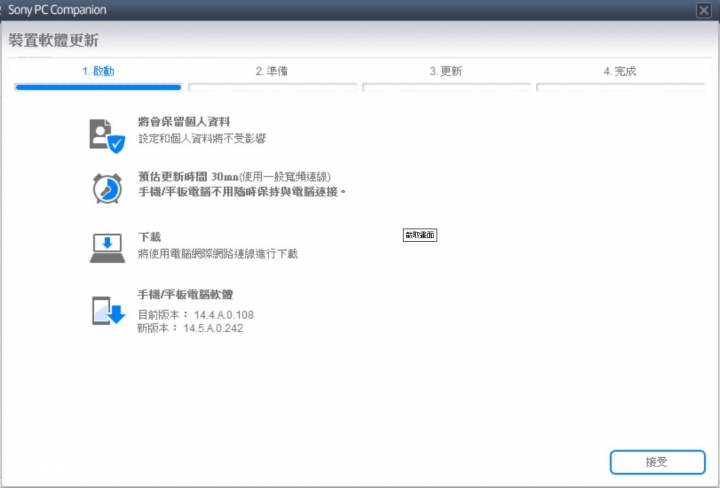Click the small 截取畫面 tooltip box
The image size is (720, 488).
click(x=420, y=235)
